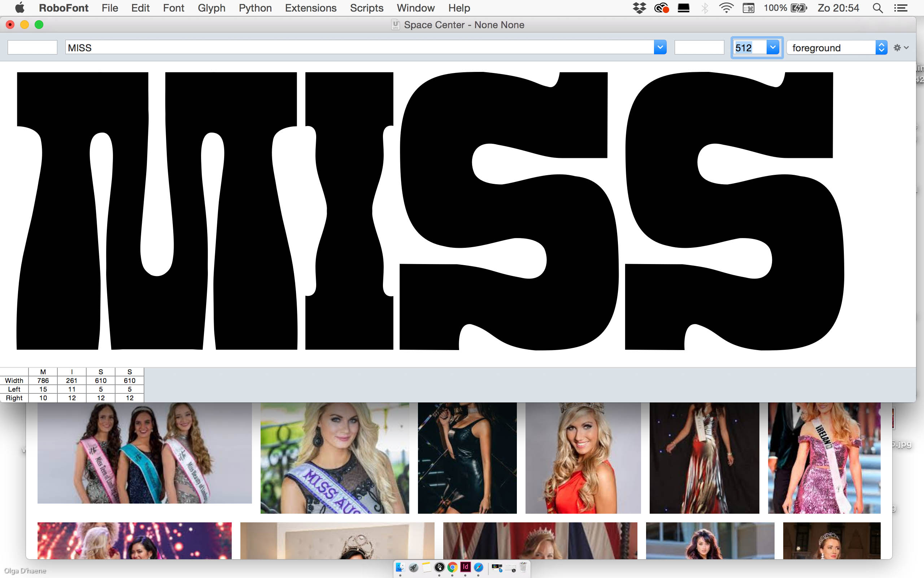Select the M glyph in the preview
The image size is (924, 578).
[x=157, y=211]
